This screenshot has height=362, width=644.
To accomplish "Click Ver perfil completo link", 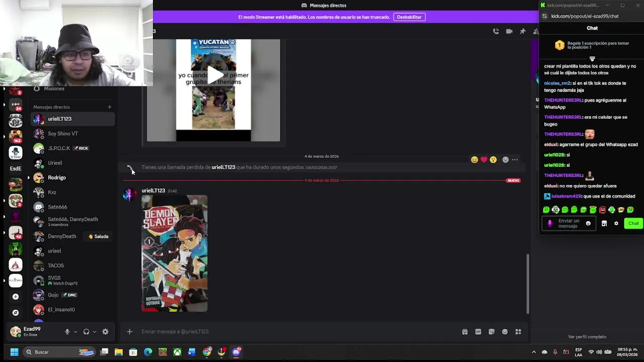I will (x=587, y=337).
